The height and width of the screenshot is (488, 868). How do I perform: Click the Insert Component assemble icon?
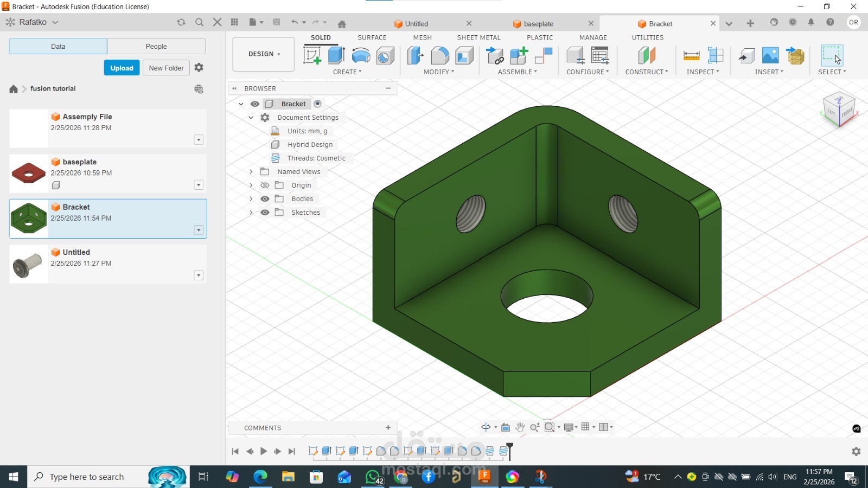[x=495, y=55]
